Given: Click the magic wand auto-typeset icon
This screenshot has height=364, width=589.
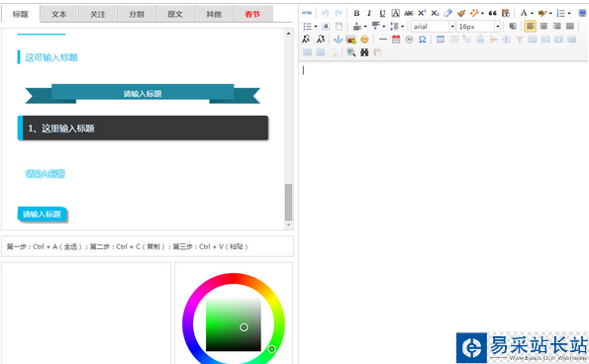Looking at the screenshot, I should pyautogui.click(x=474, y=13).
